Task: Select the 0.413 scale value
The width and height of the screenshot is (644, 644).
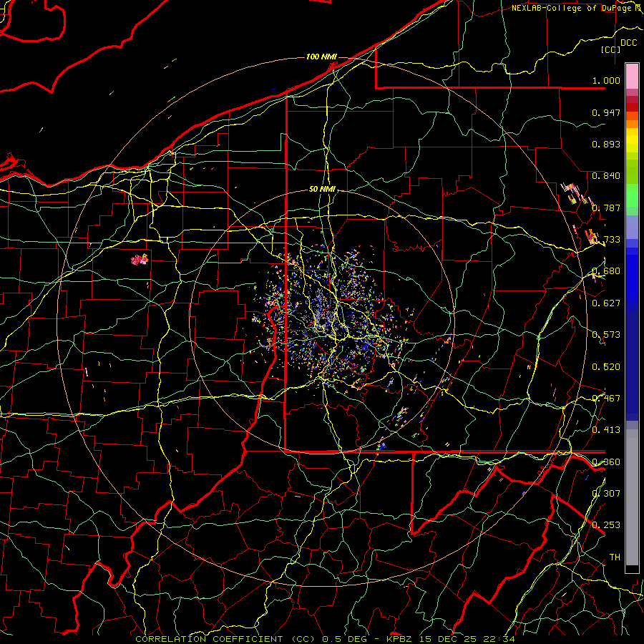Action: 606,430
